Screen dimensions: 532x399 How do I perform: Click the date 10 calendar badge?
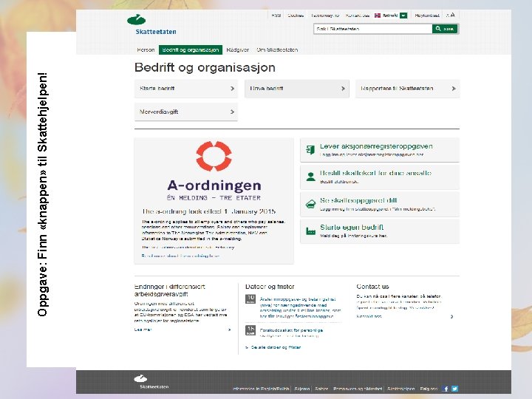tap(250, 299)
